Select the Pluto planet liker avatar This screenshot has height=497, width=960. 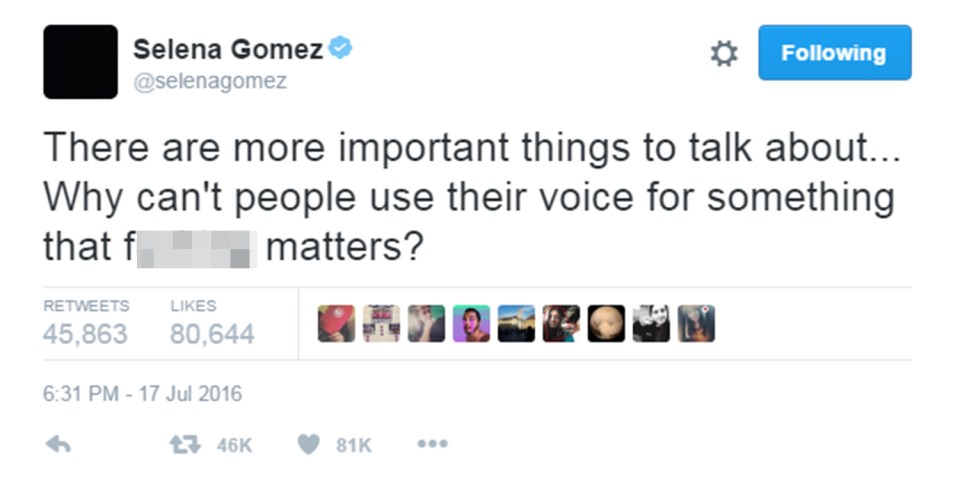click(x=606, y=323)
